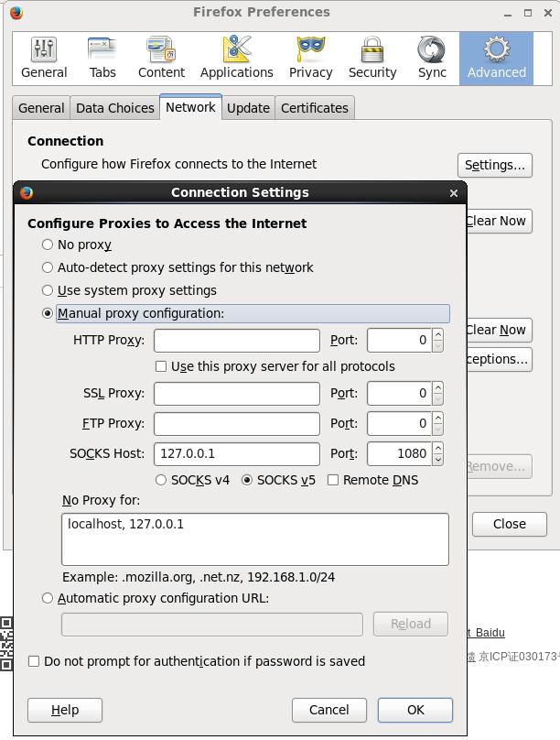
Task: Open the Privacy preferences pane
Action: [x=310, y=59]
